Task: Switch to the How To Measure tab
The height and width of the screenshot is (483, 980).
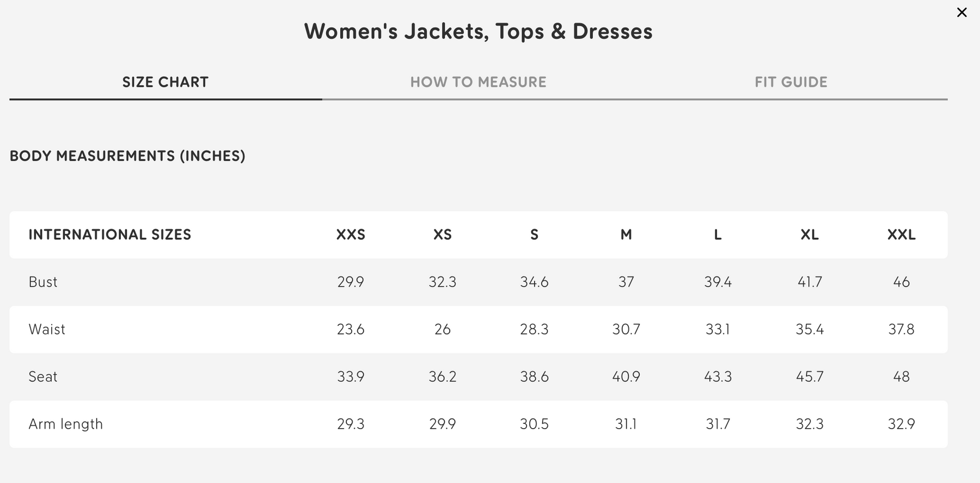Action: point(478,82)
